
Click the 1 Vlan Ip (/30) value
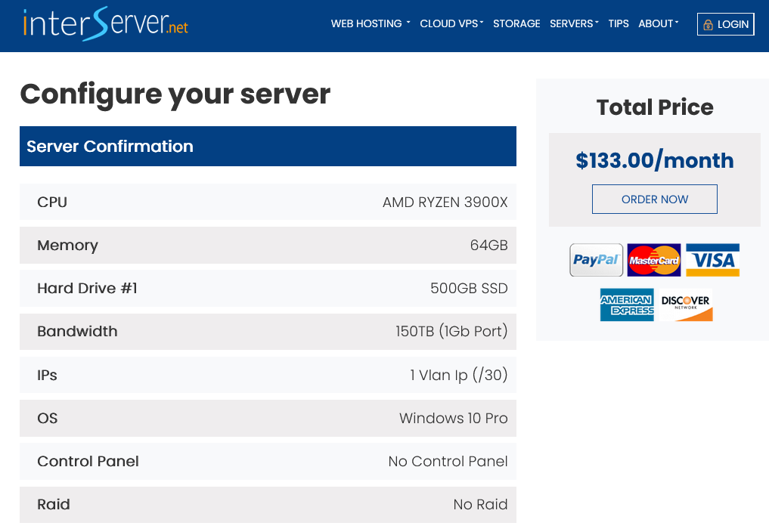pos(458,375)
